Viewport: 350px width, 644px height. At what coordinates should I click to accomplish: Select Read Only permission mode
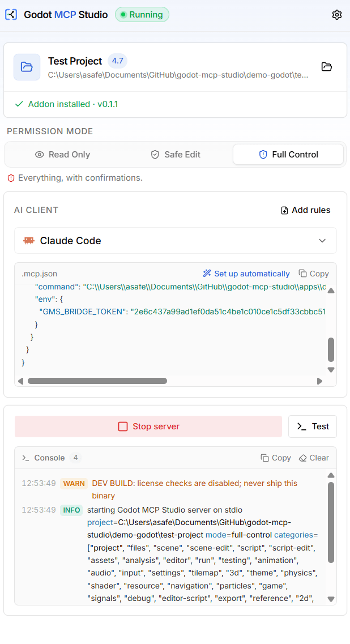pos(62,155)
